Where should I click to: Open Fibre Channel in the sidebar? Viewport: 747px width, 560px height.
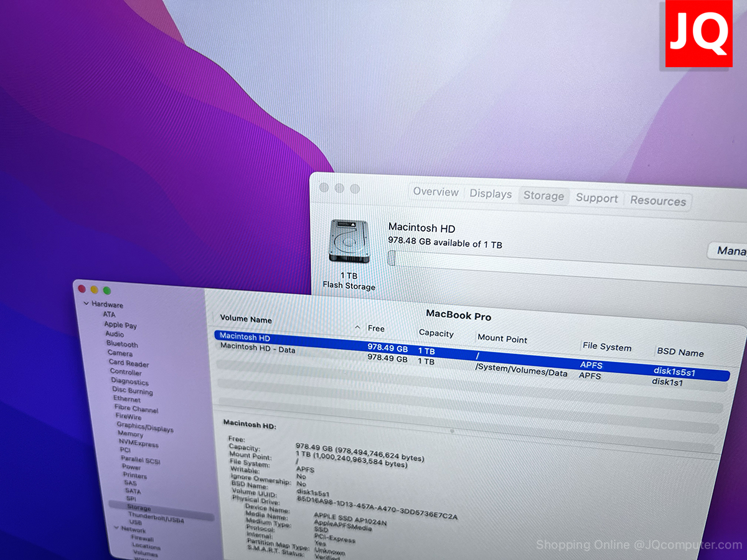pos(136,408)
